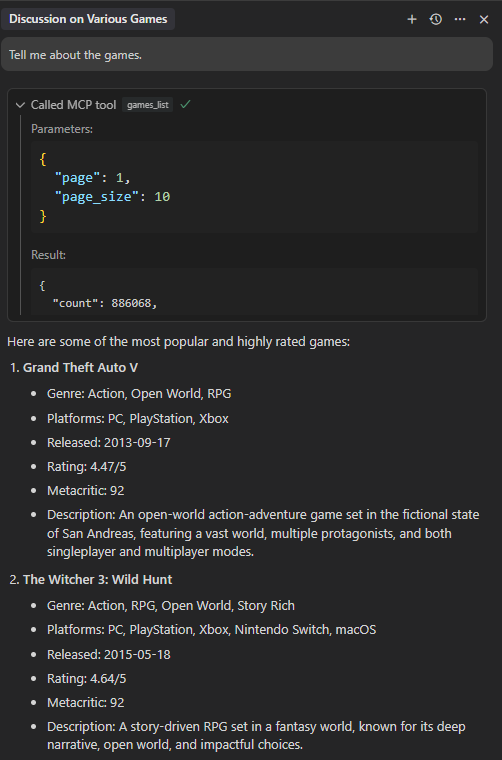Click Metacritic: 92 under Grand Theft Auto V

click(x=85, y=491)
